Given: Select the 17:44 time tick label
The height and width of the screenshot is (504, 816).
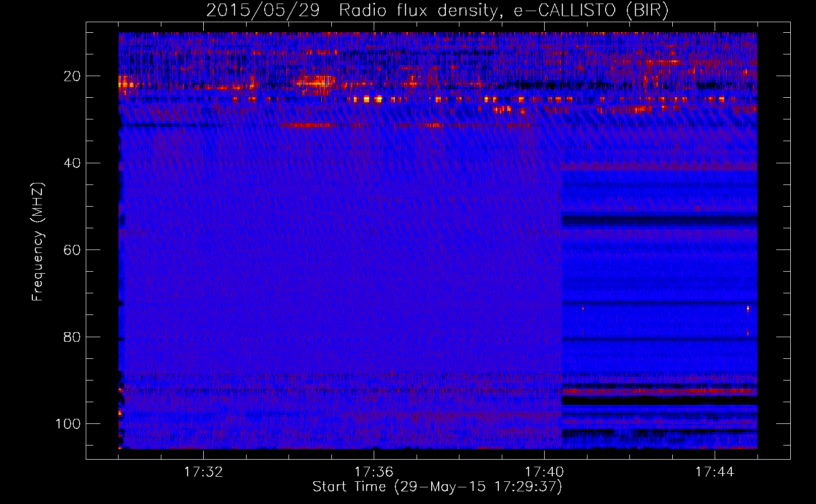Looking at the screenshot, I should click(x=715, y=472).
